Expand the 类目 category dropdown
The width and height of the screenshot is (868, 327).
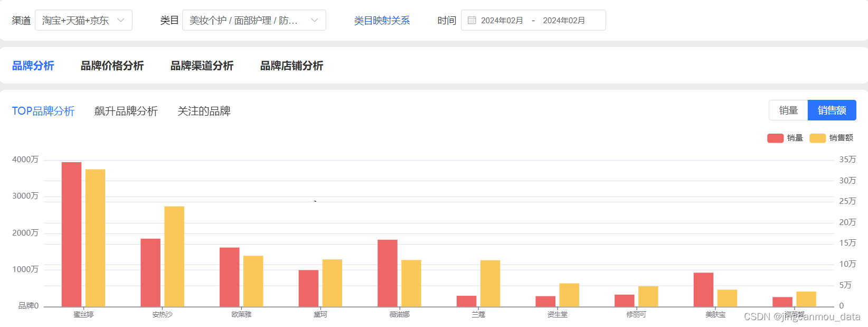[254, 20]
